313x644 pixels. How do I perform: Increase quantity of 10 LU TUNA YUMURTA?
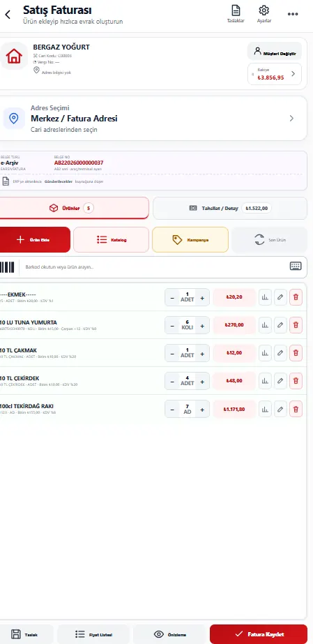202,325
